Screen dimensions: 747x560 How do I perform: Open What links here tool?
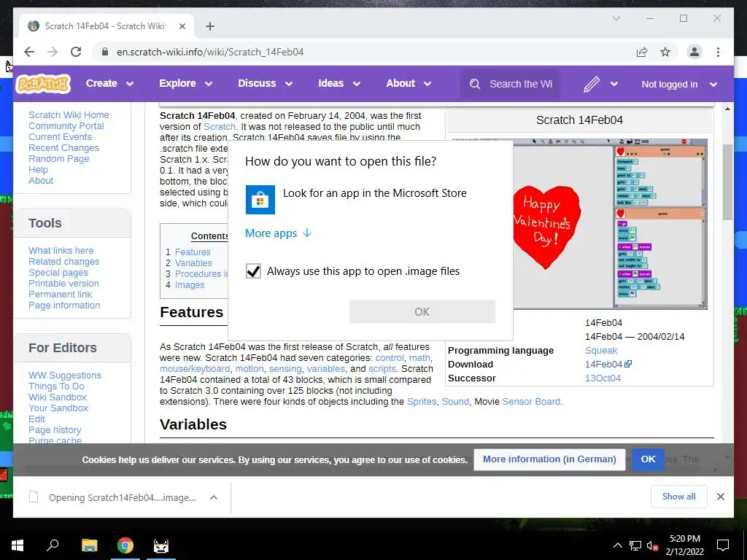(61, 251)
